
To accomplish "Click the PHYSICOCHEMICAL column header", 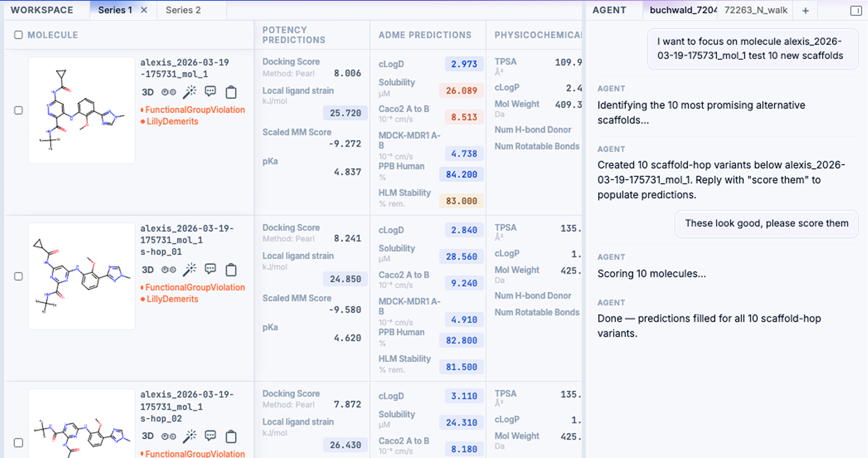I will click(538, 35).
